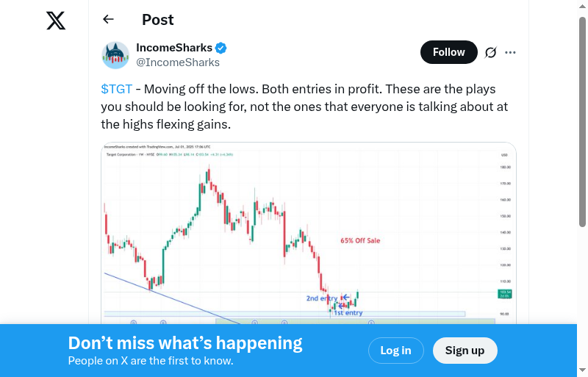The height and width of the screenshot is (377, 588).
Task: Click the X logo
Action: [x=56, y=21]
